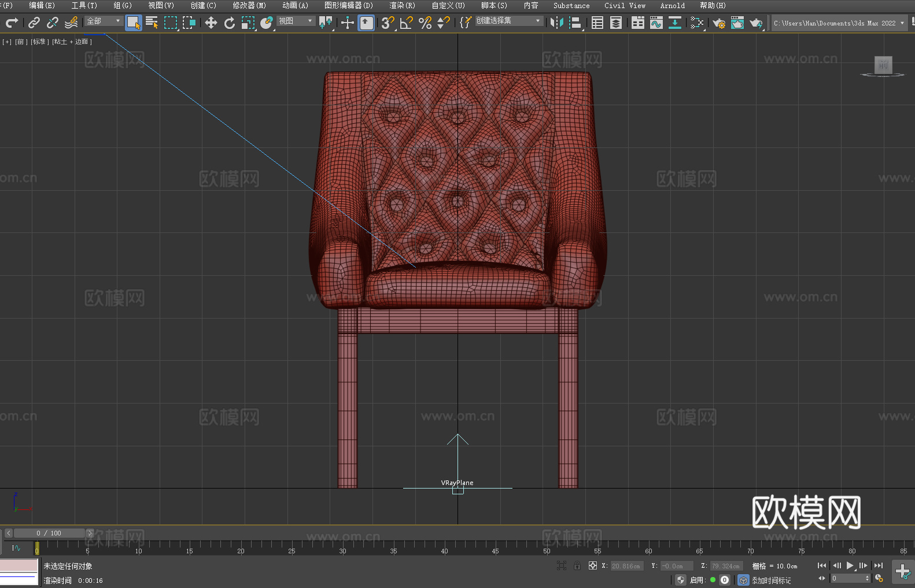
Task: Open the 修改器(M) menu
Action: tap(249, 5)
